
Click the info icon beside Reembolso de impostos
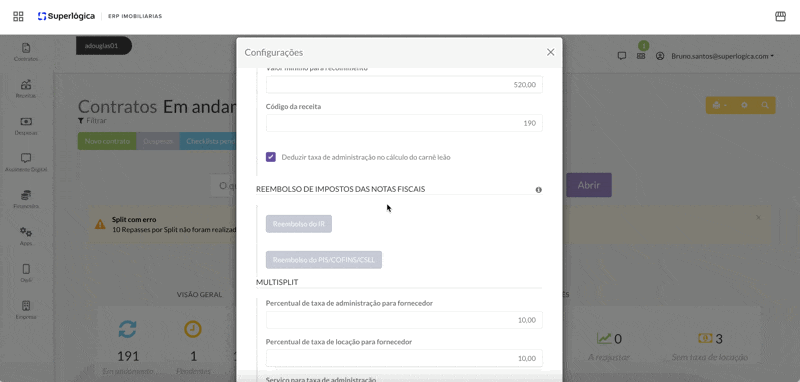pos(538,190)
